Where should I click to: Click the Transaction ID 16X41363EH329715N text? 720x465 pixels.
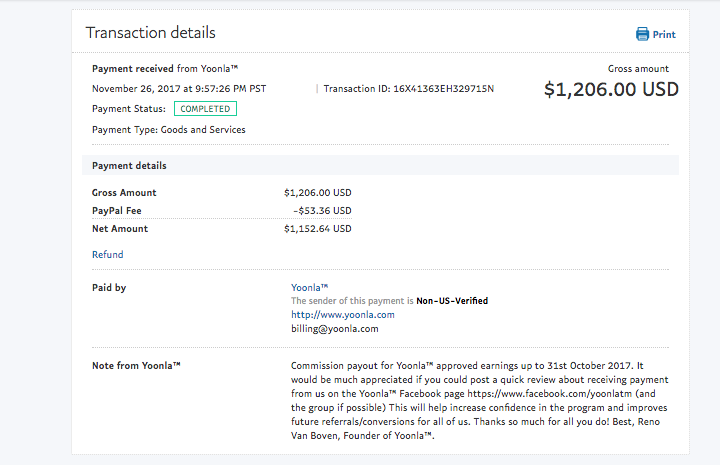click(x=409, y=89)
